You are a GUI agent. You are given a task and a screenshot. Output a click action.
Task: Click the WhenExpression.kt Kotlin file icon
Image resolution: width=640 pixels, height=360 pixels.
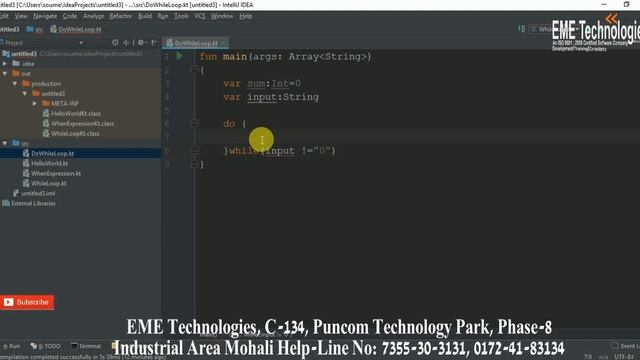pyautogui.click(x=26, y=173)
